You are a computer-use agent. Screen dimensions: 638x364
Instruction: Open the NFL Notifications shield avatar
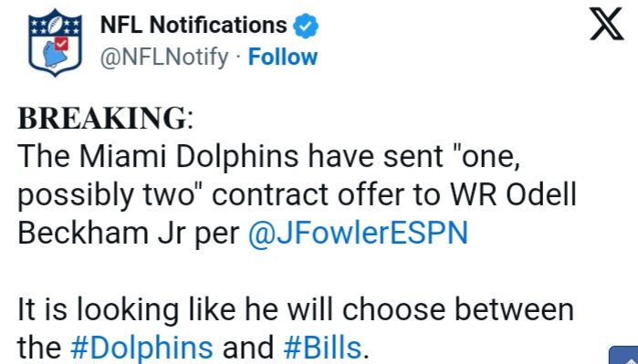[56, 42]
